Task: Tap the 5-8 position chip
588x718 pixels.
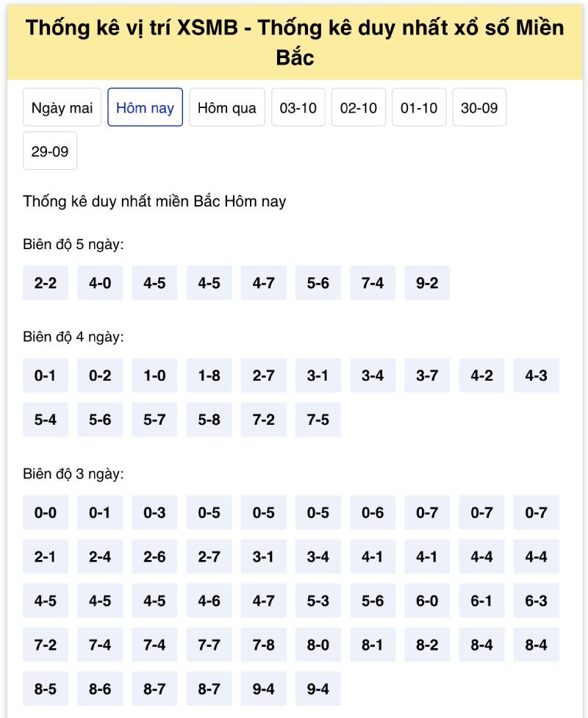Action: [209, 420]
